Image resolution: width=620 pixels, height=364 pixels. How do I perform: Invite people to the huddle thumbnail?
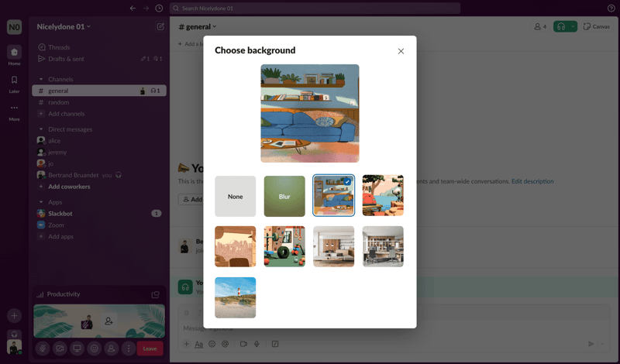108,321
